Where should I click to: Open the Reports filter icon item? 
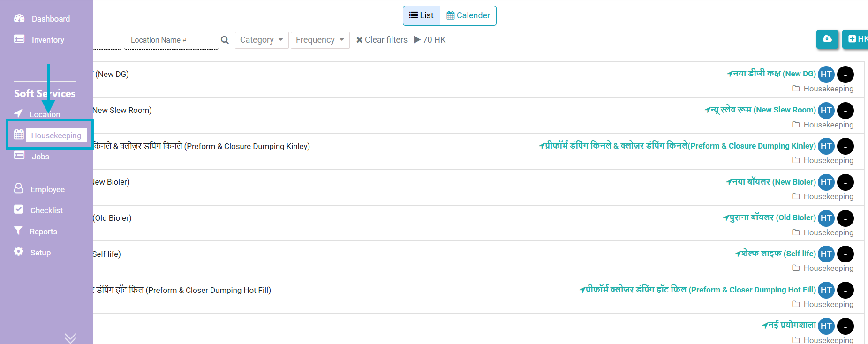pyautogui.click(x=43, y=232)
